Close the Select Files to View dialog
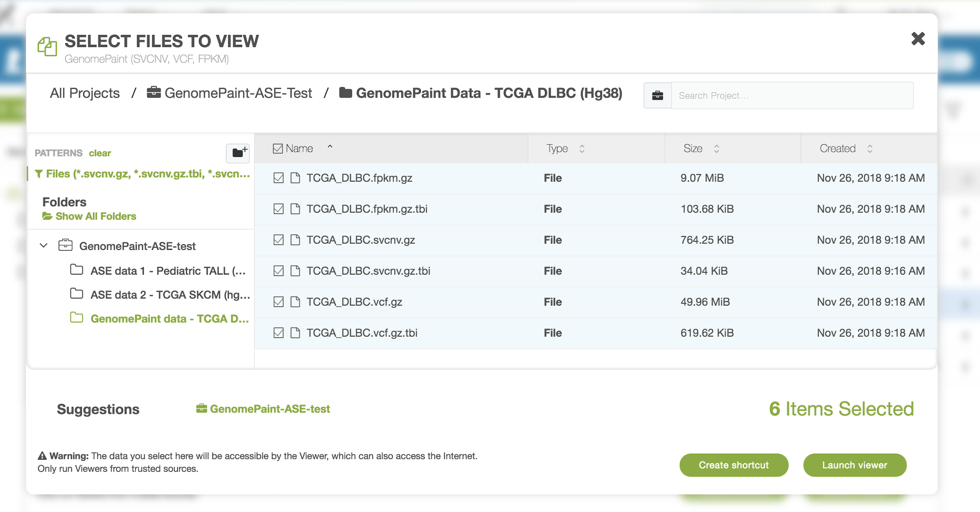 (x=918, y=39)
